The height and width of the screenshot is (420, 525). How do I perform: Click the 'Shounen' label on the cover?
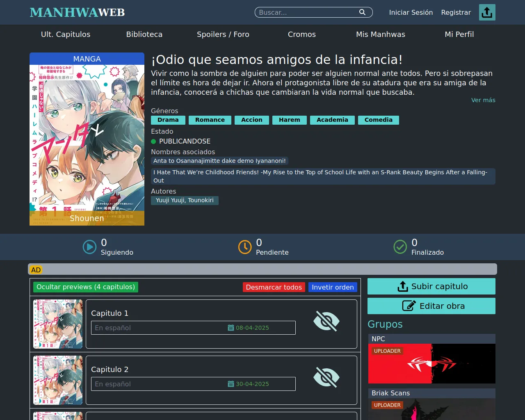point(87,219)
